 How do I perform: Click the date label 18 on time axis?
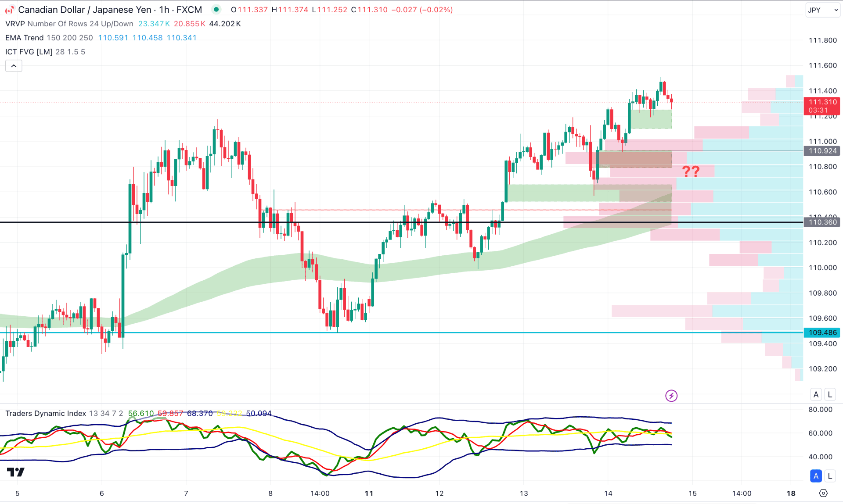pos(791,493)
